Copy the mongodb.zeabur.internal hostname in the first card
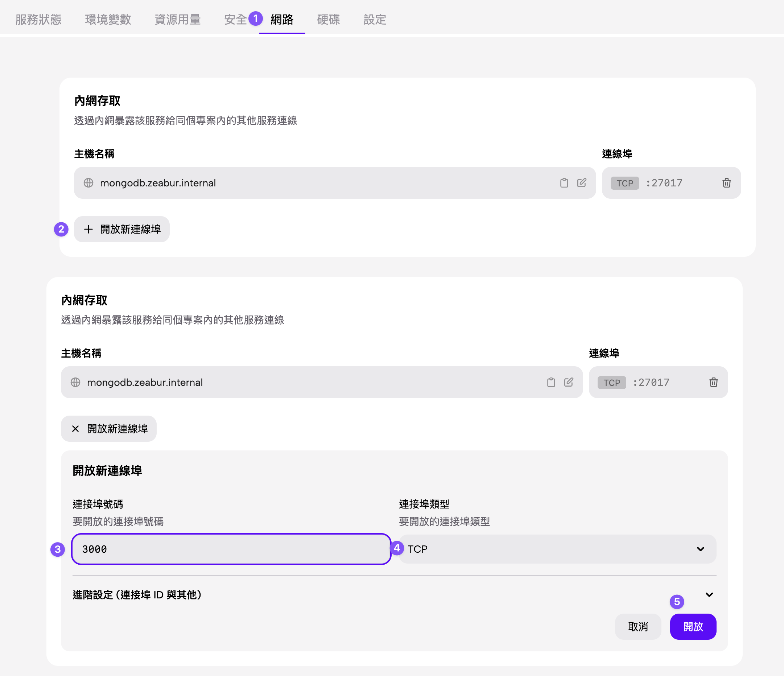The height and width of the screenshot is (676, 784). tap(564, 183)
